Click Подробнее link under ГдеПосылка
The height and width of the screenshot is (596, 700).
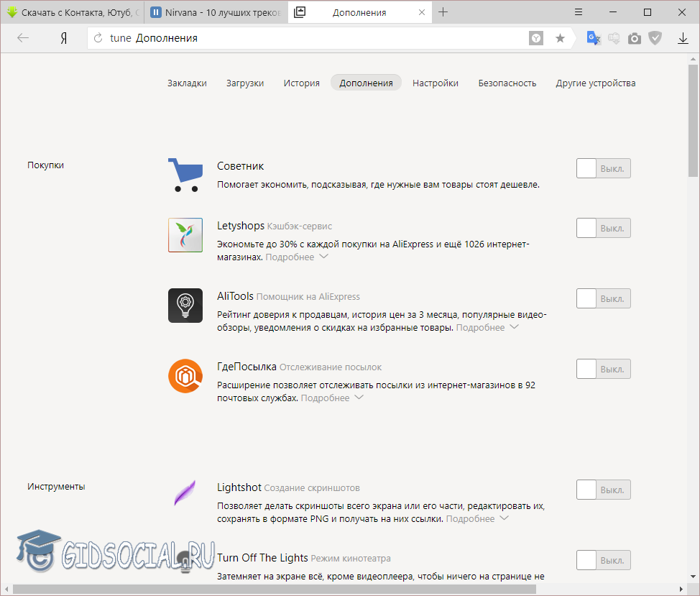[x=325, y=398]
